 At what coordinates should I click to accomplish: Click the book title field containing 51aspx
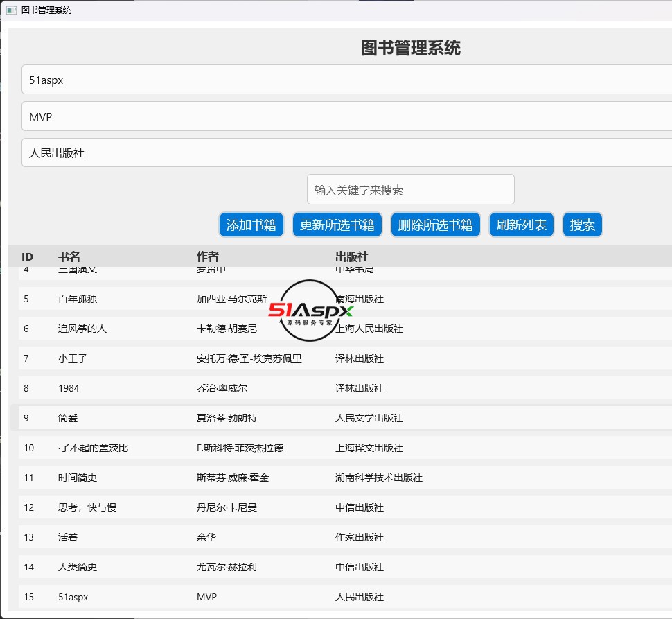pos(346,80)
